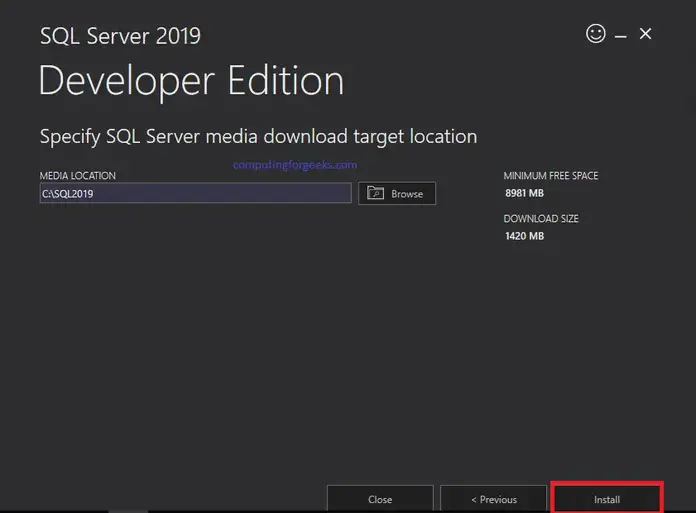Click the folder icon on the Browse button
Image resolution: width=696 pixels, height=513 pixels.
(x=377, y=193)
